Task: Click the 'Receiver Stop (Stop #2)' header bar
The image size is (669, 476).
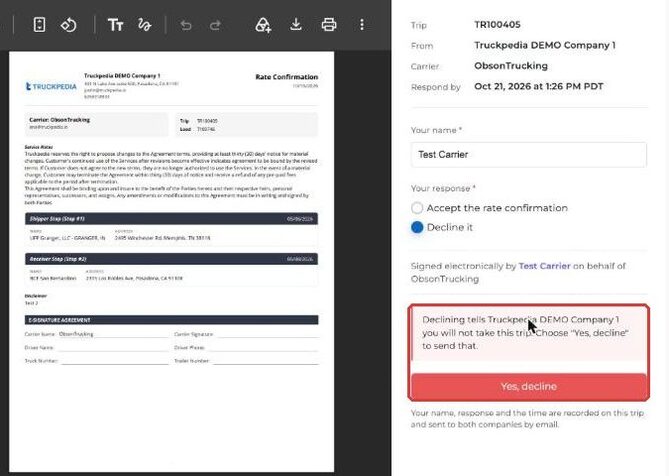Action: click(x=172, y=259)
